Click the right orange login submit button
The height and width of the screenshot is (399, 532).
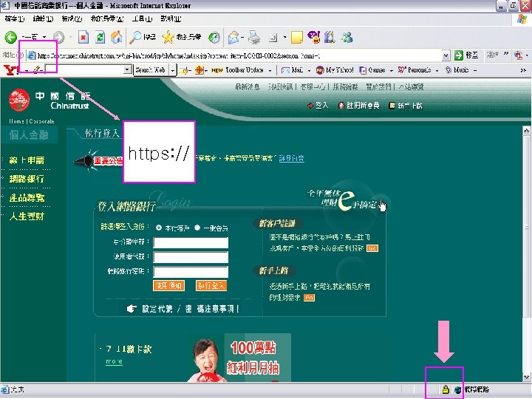211,286
